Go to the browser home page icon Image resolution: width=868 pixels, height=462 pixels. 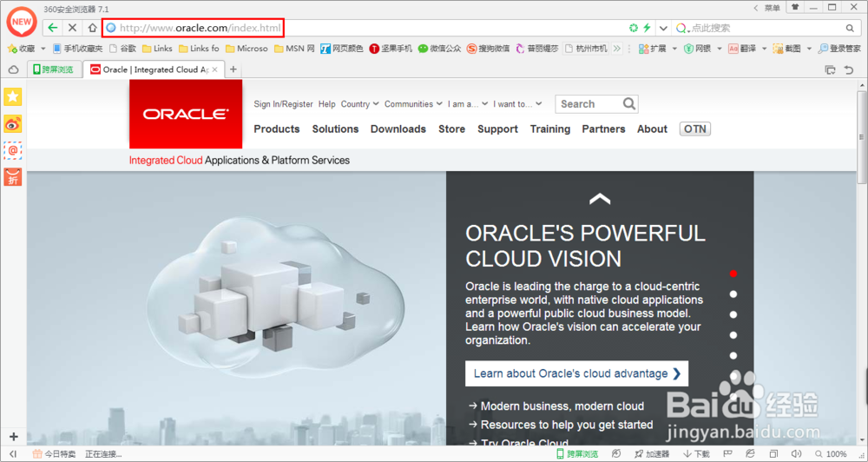[92, 28]
